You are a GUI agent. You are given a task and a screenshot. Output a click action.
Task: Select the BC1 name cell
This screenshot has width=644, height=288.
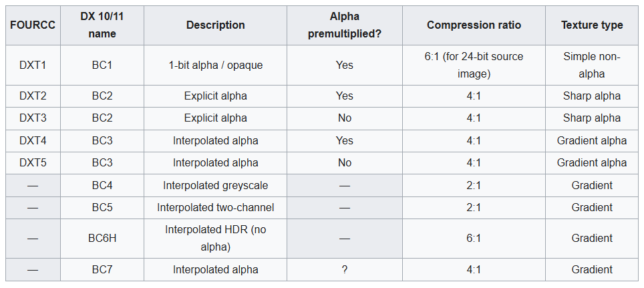(102, 65)
